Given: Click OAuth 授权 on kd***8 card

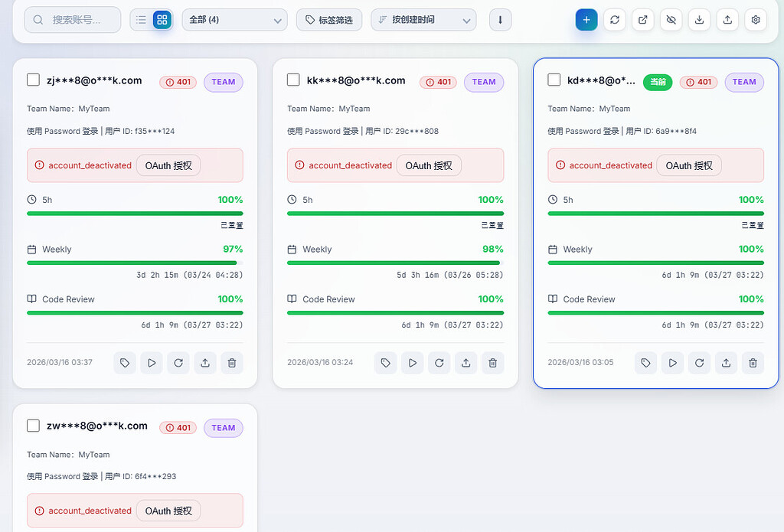Looking at the screenshot, I should [x=689, y=165].
